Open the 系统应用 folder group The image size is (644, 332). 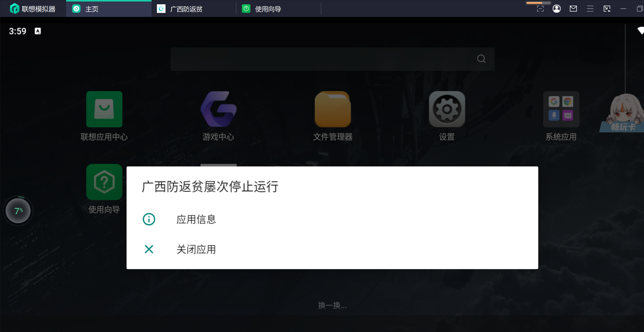(x=561, y=109)
